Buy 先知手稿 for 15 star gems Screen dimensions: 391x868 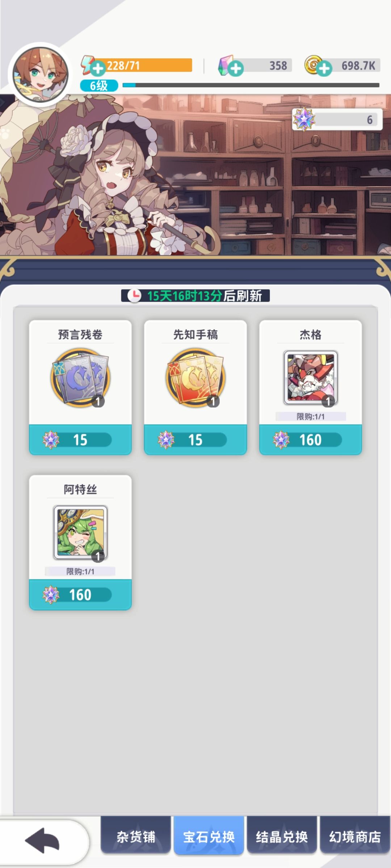point(195,440)
